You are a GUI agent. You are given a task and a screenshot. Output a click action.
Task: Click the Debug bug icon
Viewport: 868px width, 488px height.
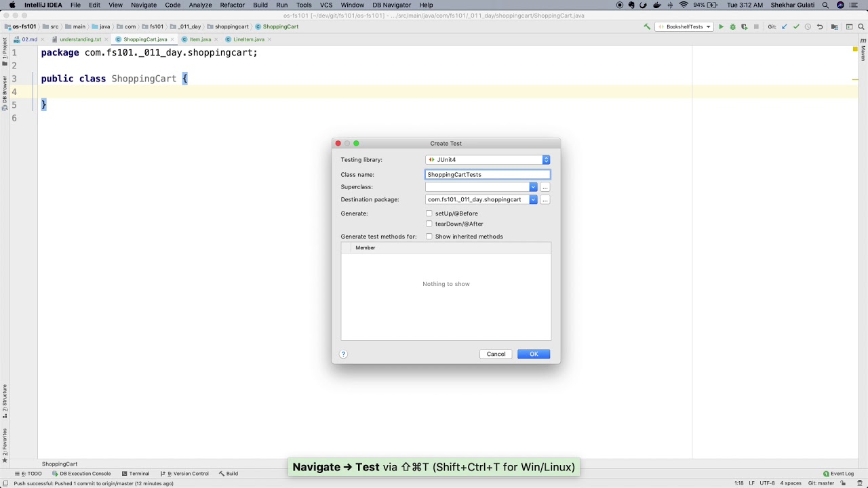point(732,27)
